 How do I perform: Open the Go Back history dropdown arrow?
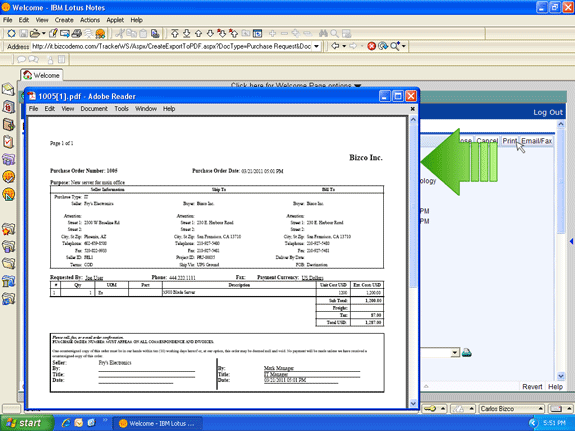coord(344,46)
